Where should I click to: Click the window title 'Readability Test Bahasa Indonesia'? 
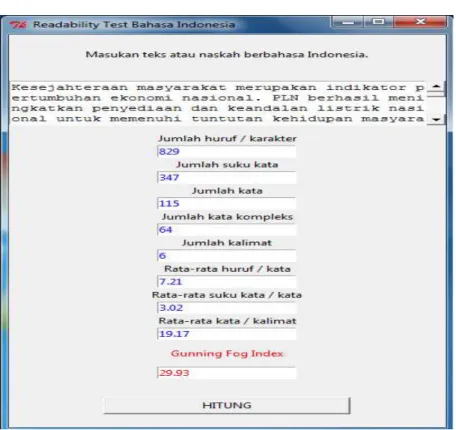click(134, 25)
